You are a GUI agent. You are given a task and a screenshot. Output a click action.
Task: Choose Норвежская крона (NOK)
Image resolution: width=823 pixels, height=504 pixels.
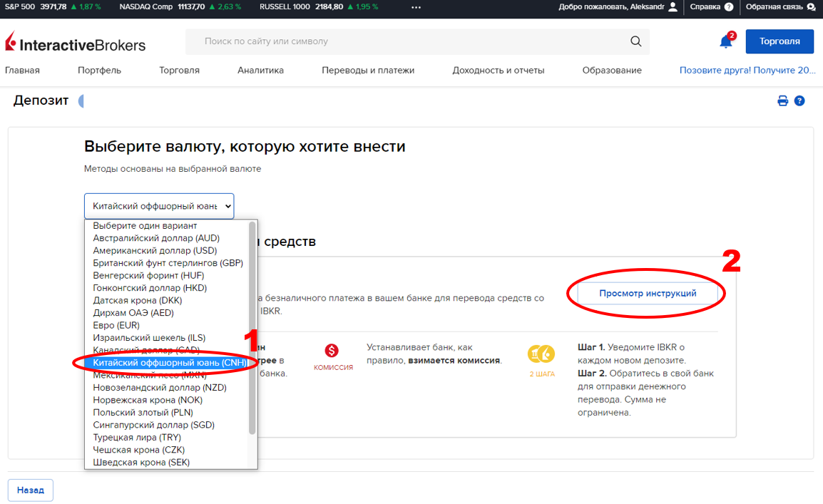click(x=148, y=400)
